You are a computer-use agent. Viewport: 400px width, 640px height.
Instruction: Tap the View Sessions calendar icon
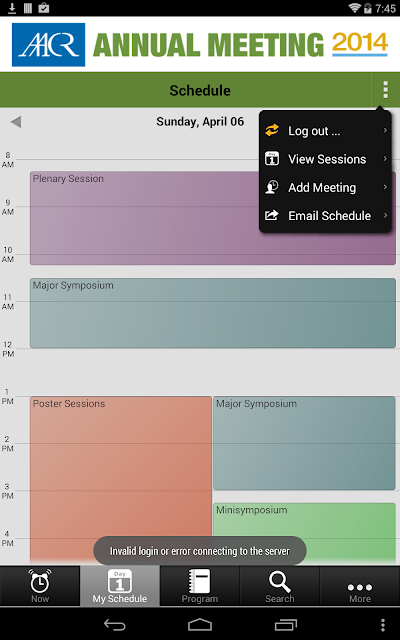272,159
